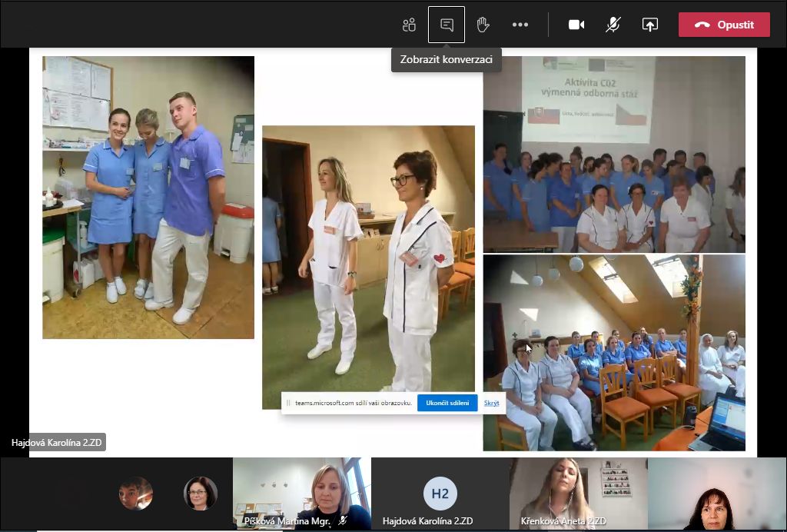Show the meeting participants list

pyautogui.click(x=409, y=25)
